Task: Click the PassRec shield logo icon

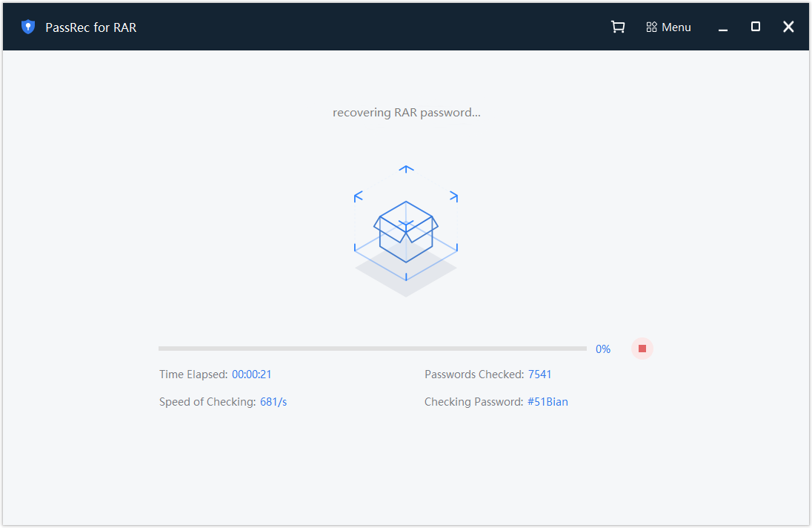Action: click(28, 27)
